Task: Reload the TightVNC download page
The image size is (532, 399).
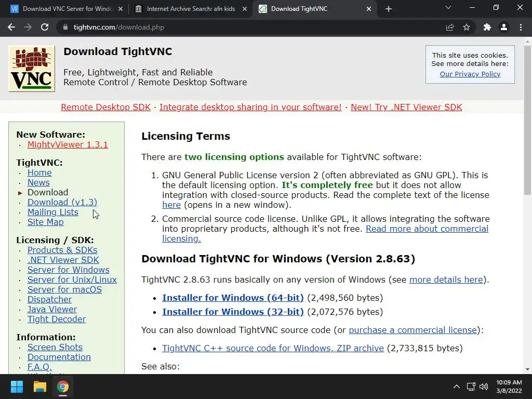Action: pos(45,27)
